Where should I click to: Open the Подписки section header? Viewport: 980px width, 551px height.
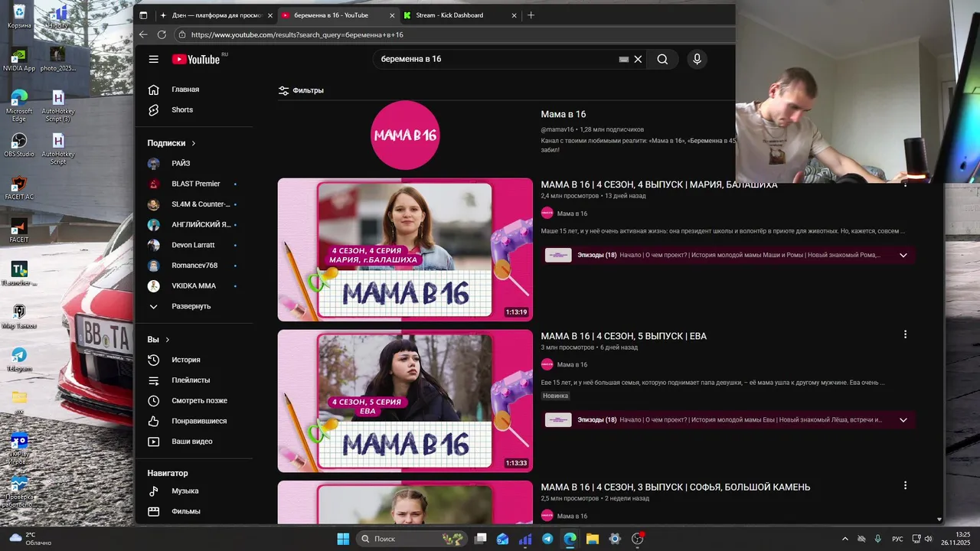[171, 143]
